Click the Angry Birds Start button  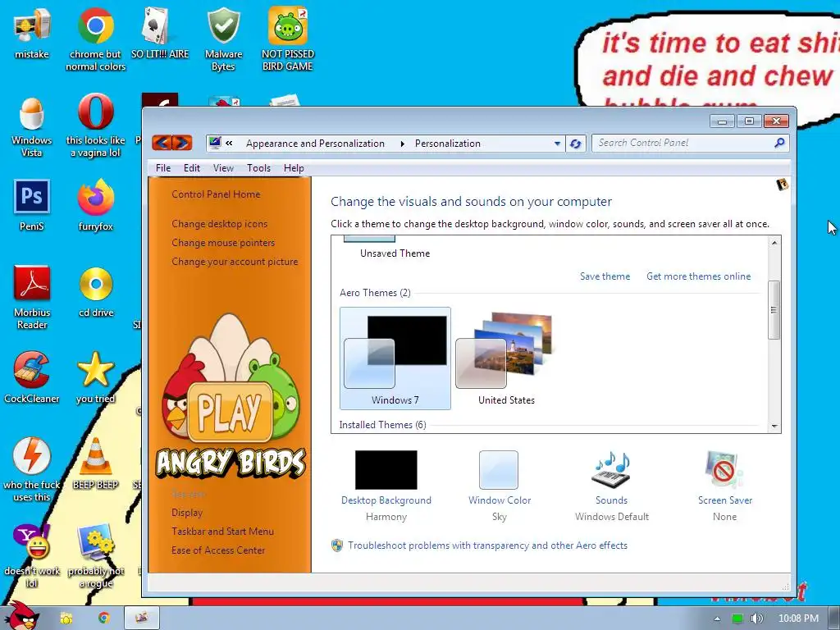tap(24, 616)
